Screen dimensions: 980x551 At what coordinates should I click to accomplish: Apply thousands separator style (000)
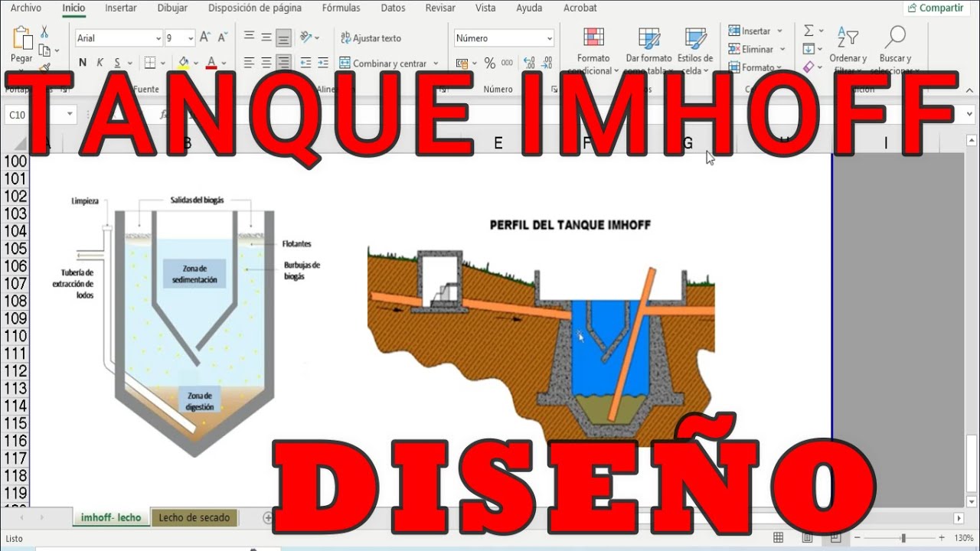507,64
